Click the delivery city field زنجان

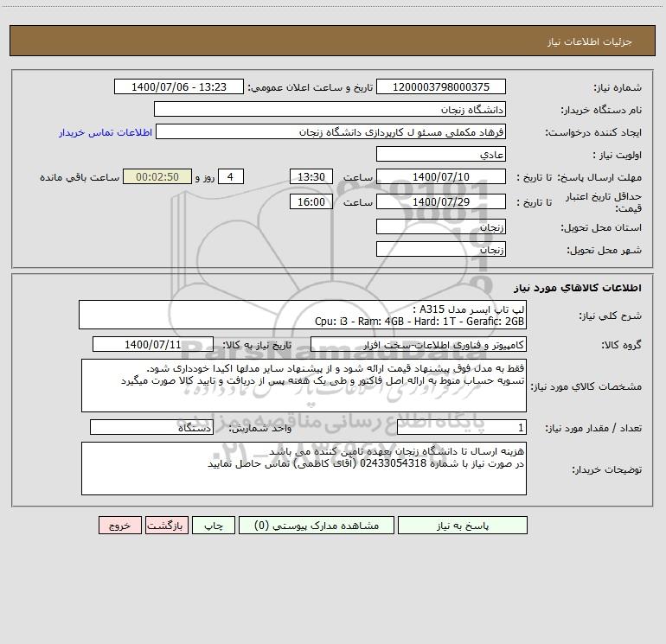[441, 249]
